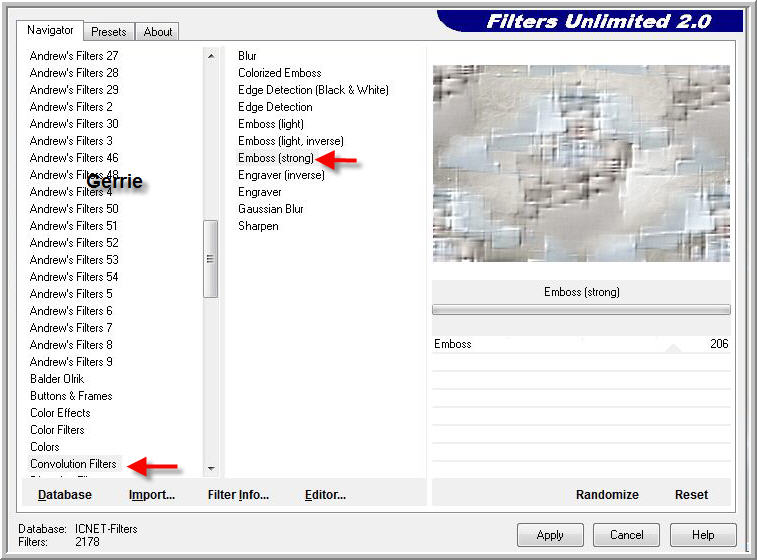Open the Filter Info dialog
This screenshot has height=560, width=757.
click(x=238, y=495)
